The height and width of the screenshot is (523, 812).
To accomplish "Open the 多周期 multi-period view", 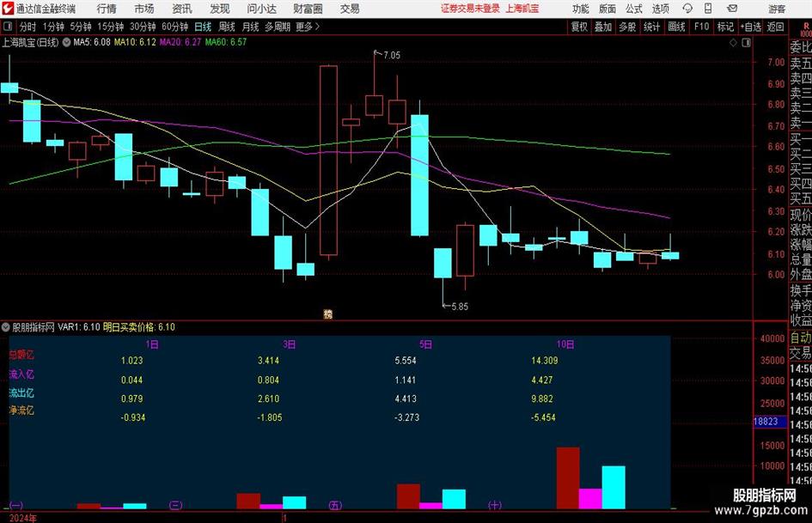I will pos(278,27).
